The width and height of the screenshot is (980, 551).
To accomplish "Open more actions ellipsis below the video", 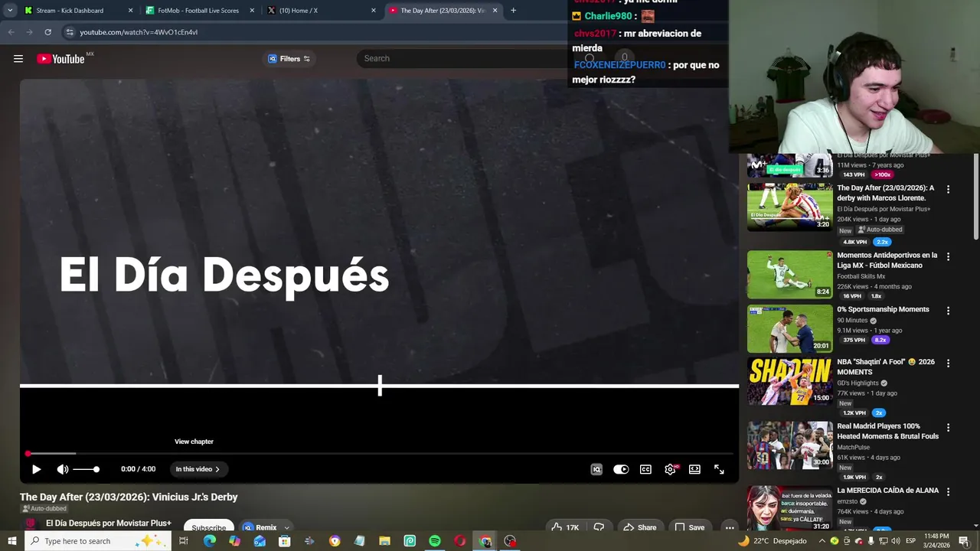I will [x=730, y=527].
